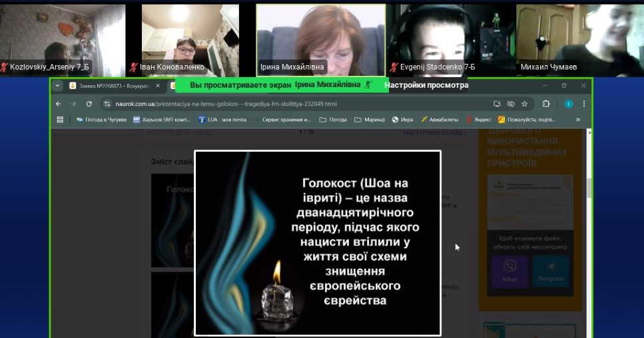The image size is (644, 338).
Task: Open the I.UA моя почта bookmark
Action: point(222,119)
